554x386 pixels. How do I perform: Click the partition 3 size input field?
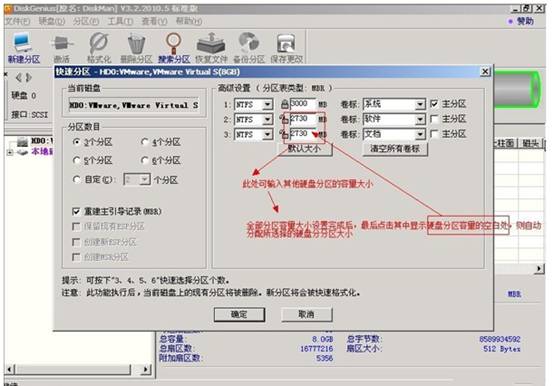[302, 134]
